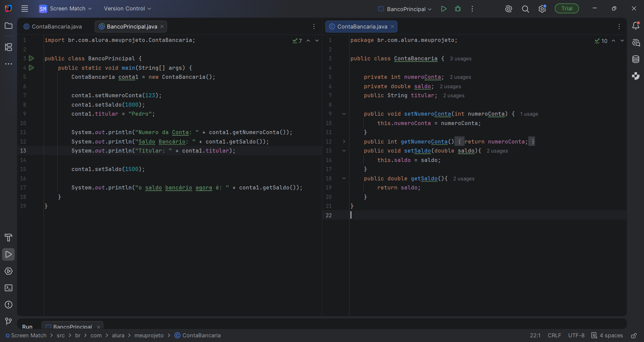
Task: Close BancoPrincipal.java tab
Action: 162,26
